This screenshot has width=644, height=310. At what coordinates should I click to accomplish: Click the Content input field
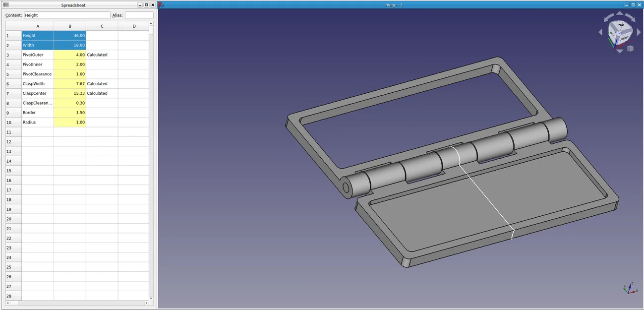coord(66,15)
